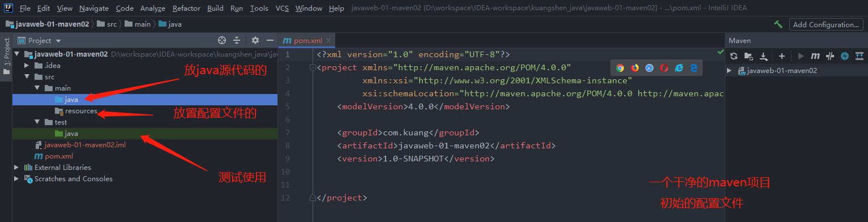Open the Code menu
The image size is (868, 222).
125,8
